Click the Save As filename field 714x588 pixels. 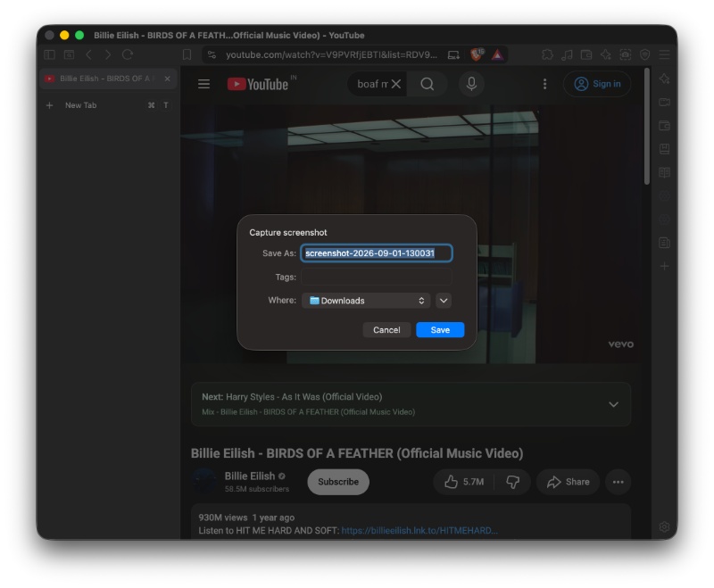pos(376,253)
